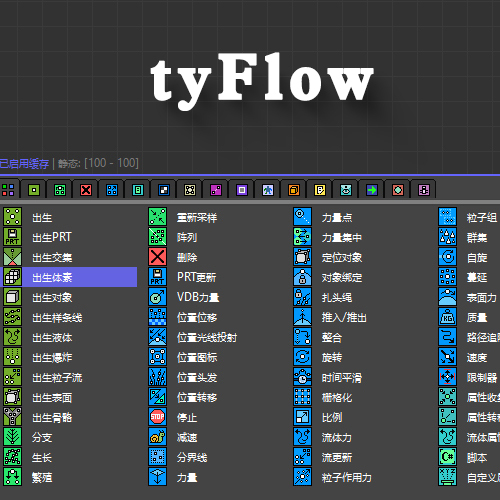This screenshot has width=500, height=500.
Task: Open the blue tab with green arrow
Action: [x=372, y=190]
